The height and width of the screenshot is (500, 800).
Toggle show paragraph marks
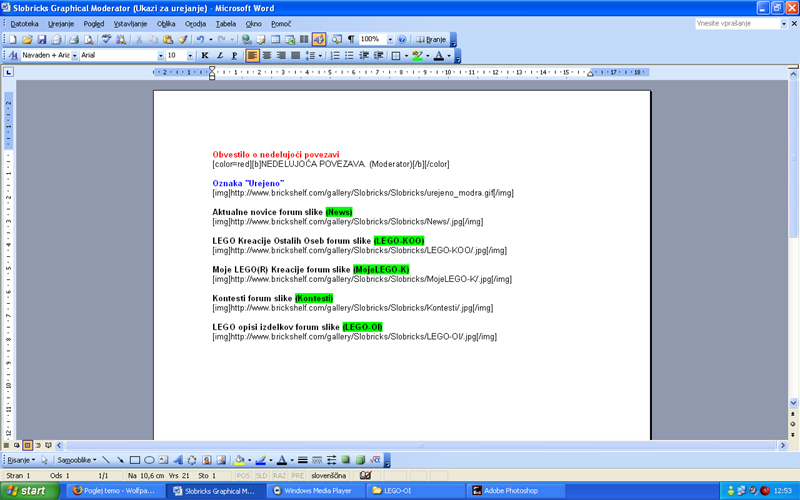[x=351, y=39]
